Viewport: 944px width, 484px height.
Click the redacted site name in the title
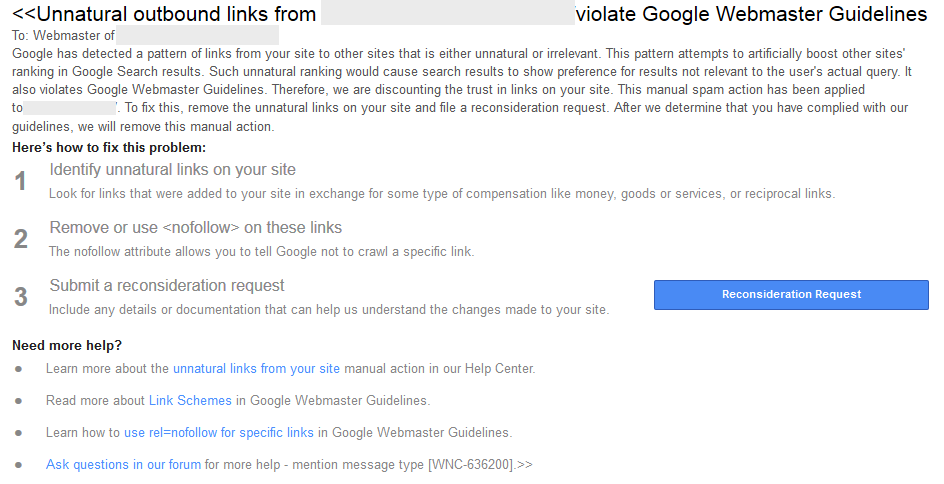pyautogui.click(x=448, y=14)
